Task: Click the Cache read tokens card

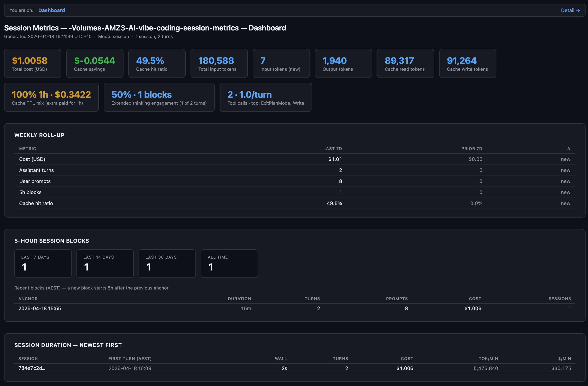Action: point(405,64)
